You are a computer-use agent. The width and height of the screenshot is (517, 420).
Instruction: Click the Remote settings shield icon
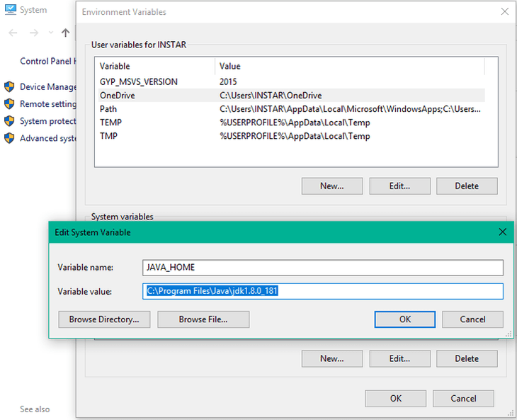9,103
